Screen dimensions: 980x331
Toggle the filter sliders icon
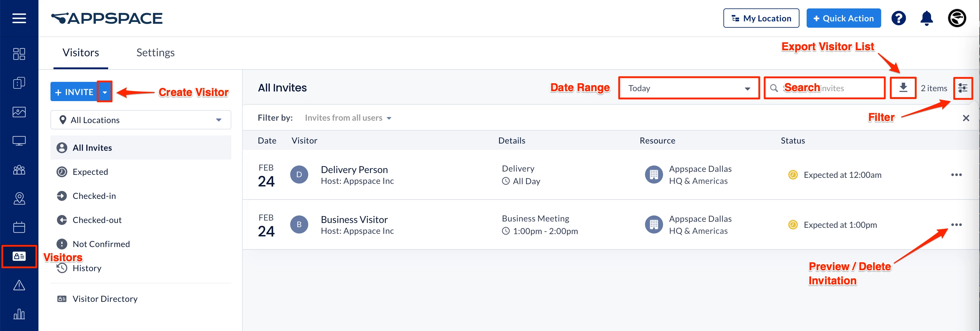click(x=963, y=88)
